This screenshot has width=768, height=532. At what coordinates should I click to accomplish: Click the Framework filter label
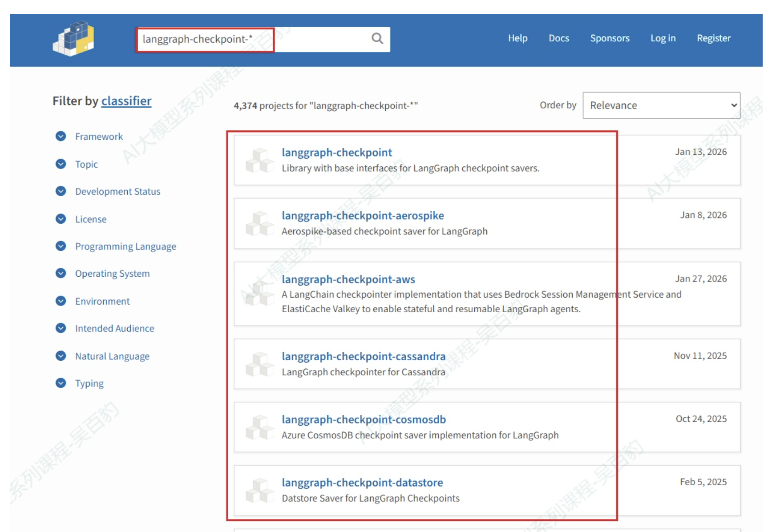(99, 137)
